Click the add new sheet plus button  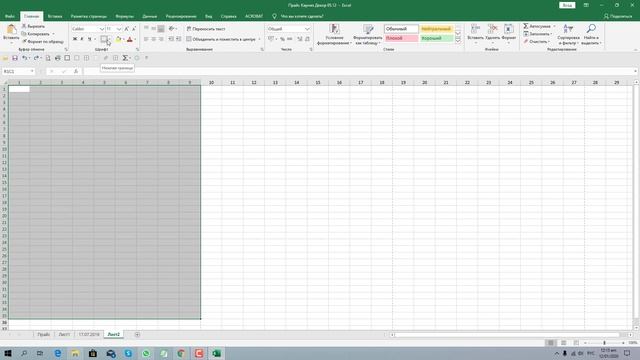[x=138, y=335]
